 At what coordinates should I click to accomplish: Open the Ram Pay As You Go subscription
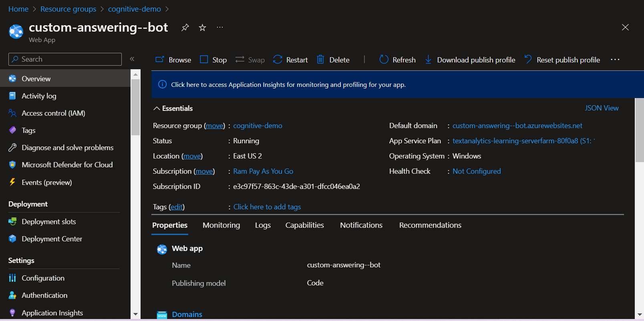[x=263, y=171]
